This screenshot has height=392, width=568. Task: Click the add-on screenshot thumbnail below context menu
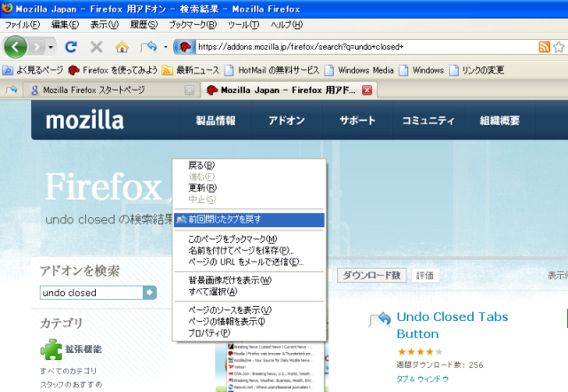pyautogui.click(x=272, y=366)
